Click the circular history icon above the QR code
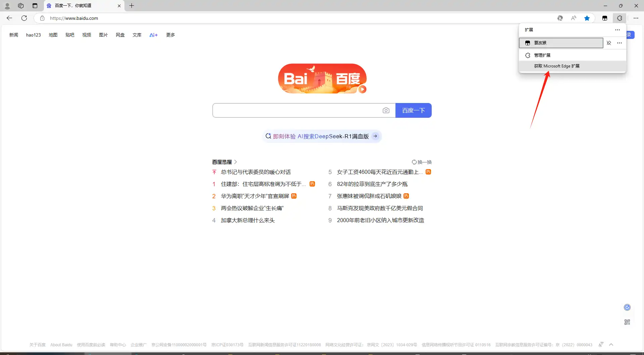This screenshot has height=355, width=644. tap(627, 307)
